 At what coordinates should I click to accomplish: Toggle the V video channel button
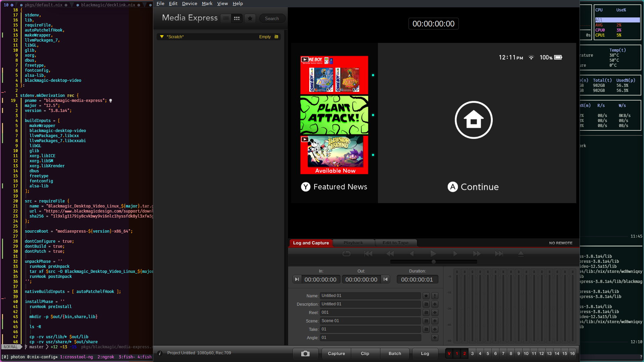point(449,354)
